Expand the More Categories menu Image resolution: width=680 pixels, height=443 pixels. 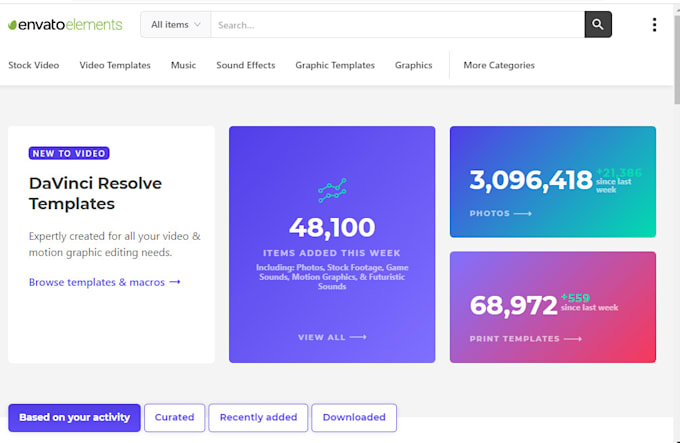(x=499, y=65)
